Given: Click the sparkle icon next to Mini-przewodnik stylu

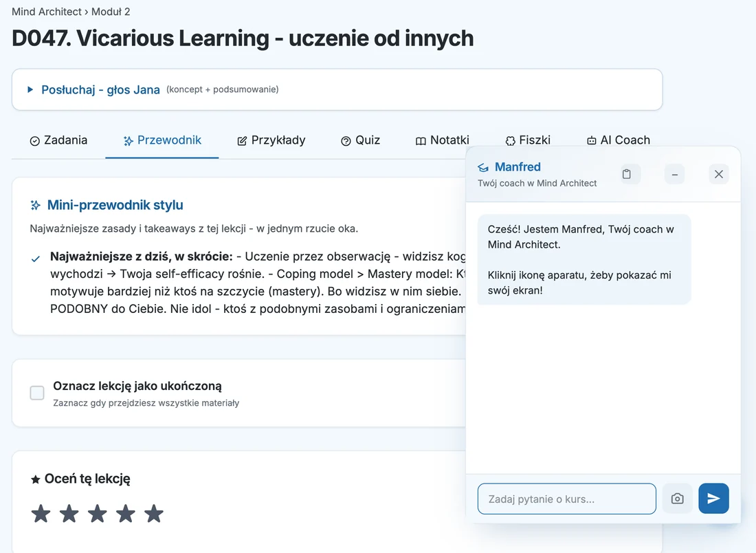Looking at the screenshot, I should point(35,205).
